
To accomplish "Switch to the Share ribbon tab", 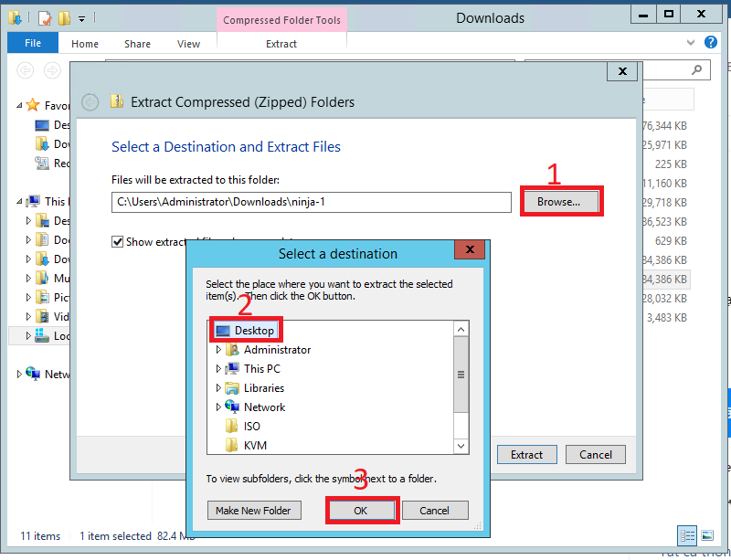I will coord(138,44).
